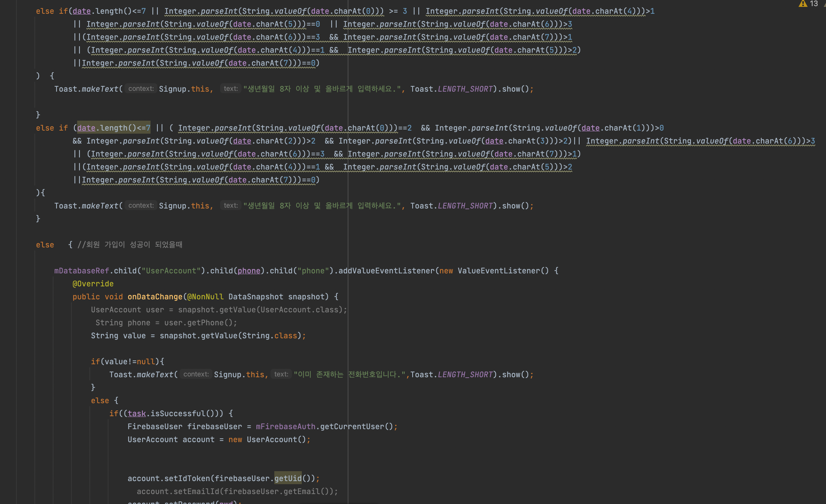
Task: Click the if(value!=null) condition
Action: pyautogui.click(x=127, y=362)
